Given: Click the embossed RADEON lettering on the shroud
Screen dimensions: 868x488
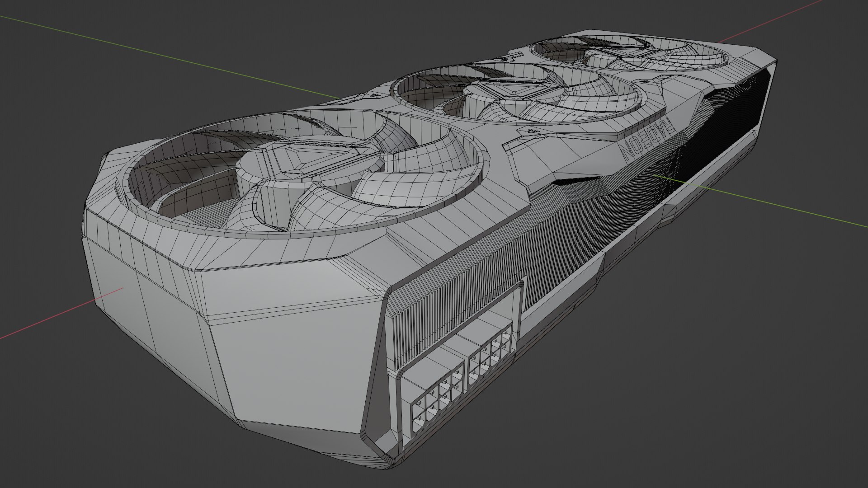Looking at the screenshot, I should pyautogui.click(x=649, y=139).
